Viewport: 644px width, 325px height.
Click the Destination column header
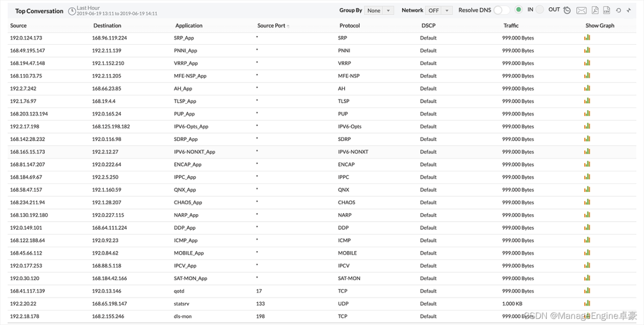[107, 25]
